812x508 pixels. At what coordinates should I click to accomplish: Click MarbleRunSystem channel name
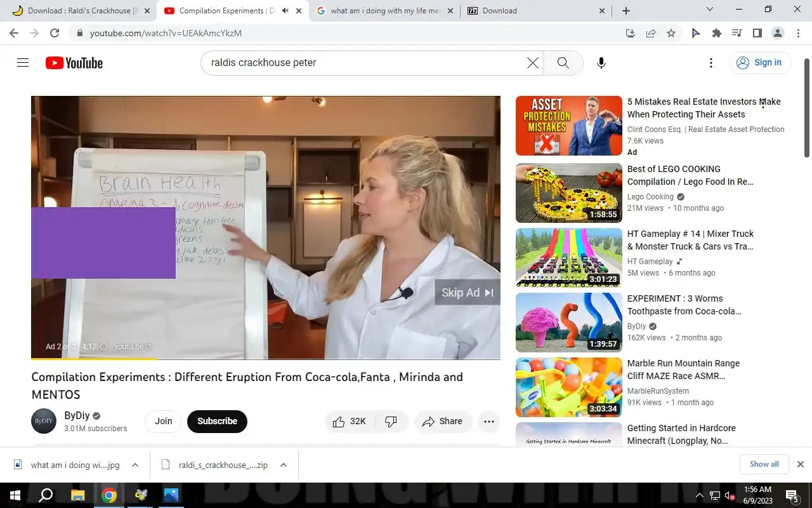(x=658, y=391)
